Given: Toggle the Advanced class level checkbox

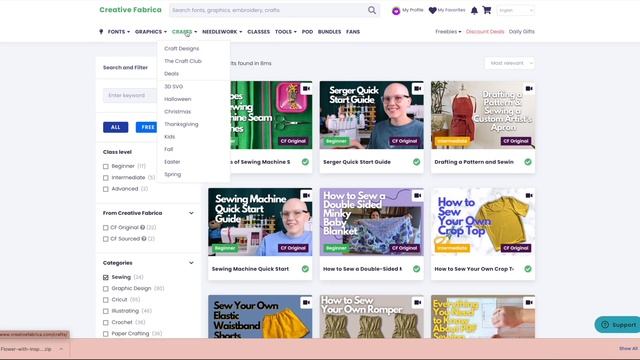Looking at the screenshot, I should click(106, 189).
